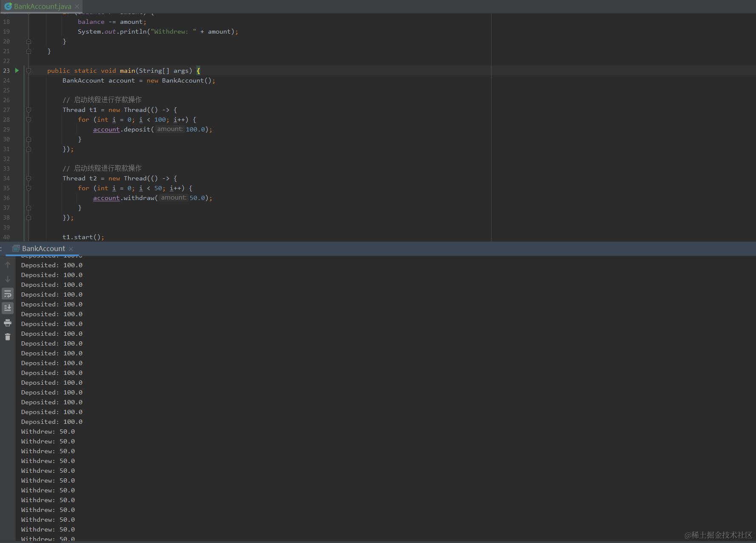Viewport: 756px width, 543px height.
Task: Click new BankAccount() on line 24
Action: coord(179,80)
